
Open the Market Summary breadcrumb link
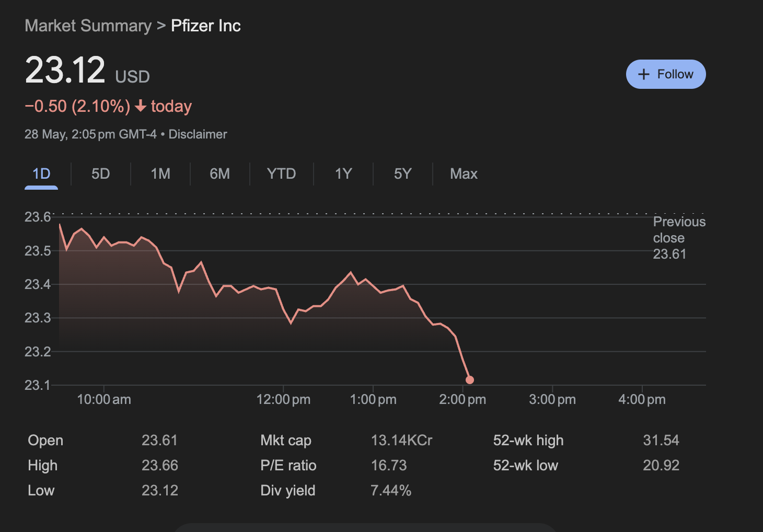tap(88, 26)
